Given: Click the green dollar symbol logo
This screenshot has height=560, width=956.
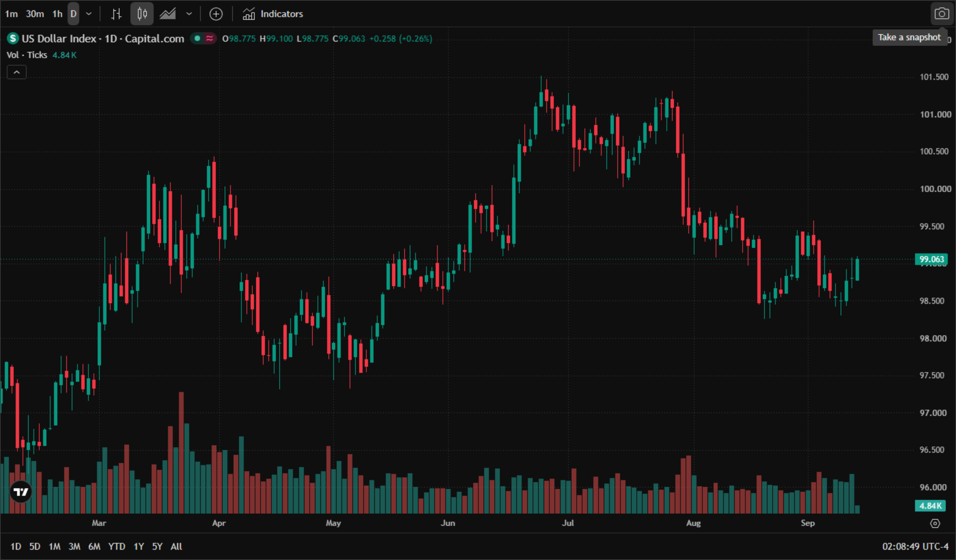Looking at the screenshot, I should click(13, 38).
